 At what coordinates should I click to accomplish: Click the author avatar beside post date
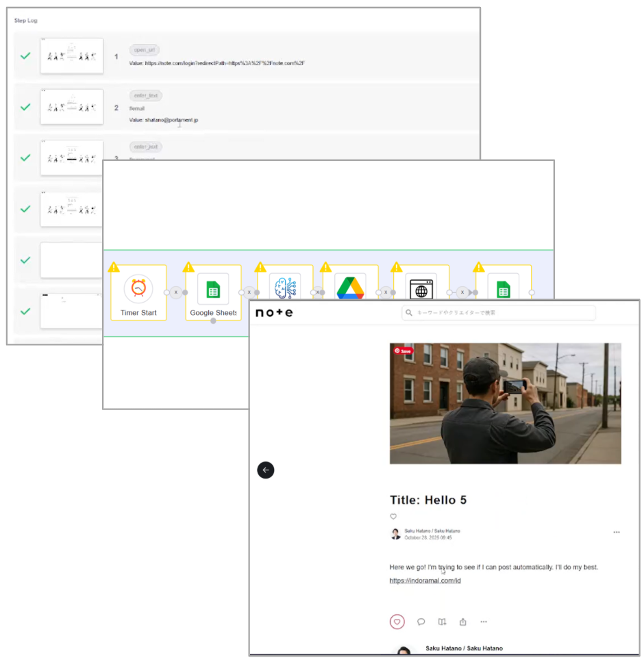point(395,534)
